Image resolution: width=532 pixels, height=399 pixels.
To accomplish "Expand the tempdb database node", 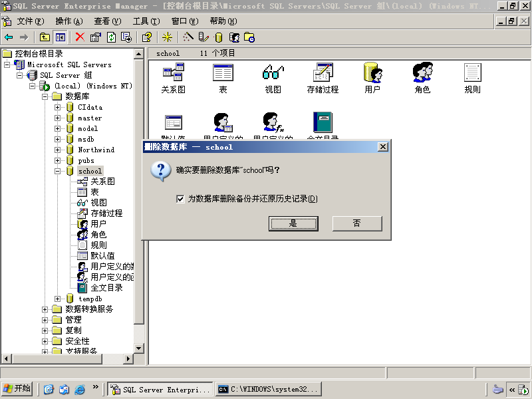I will coord(57,299).
